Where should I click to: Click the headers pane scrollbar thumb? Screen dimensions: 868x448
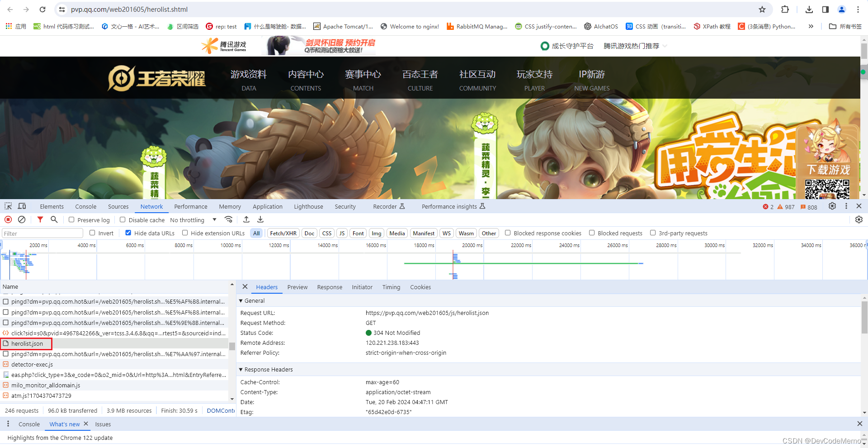point(864,317)
